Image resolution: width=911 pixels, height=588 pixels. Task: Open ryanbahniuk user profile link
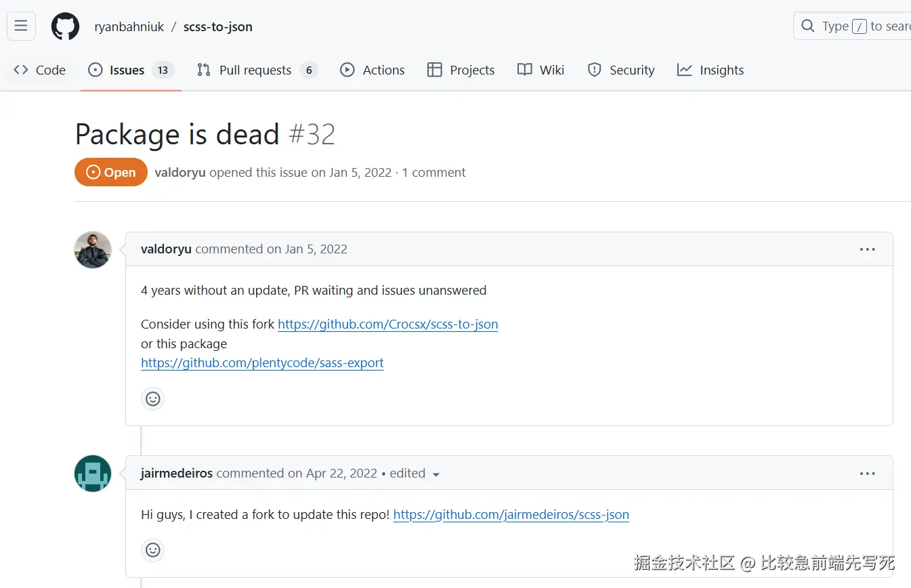(x=129, y=27)
